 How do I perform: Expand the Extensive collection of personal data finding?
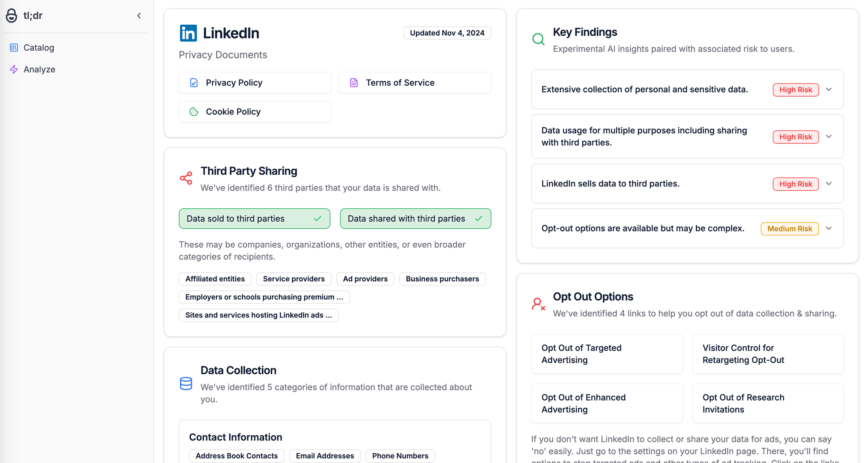[x=829, y=89]
